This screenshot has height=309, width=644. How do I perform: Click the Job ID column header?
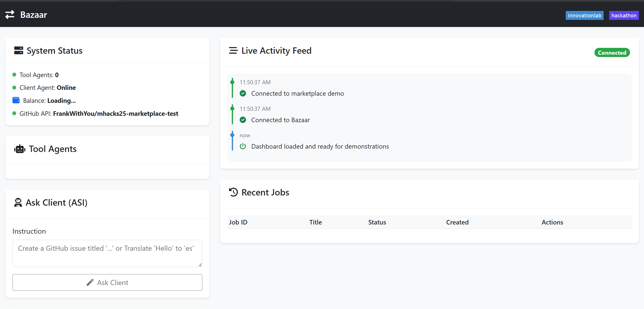pyautogui.click(x=238, y=222)
